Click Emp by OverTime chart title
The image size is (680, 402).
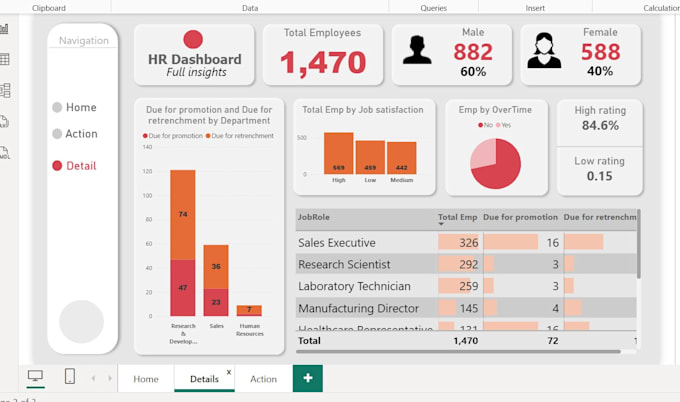click(495, 110)
